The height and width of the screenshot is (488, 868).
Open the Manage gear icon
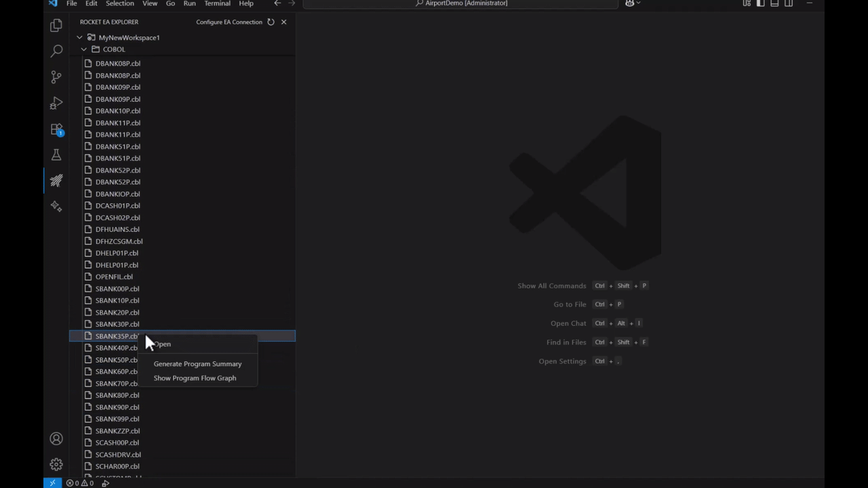point(56,464)
